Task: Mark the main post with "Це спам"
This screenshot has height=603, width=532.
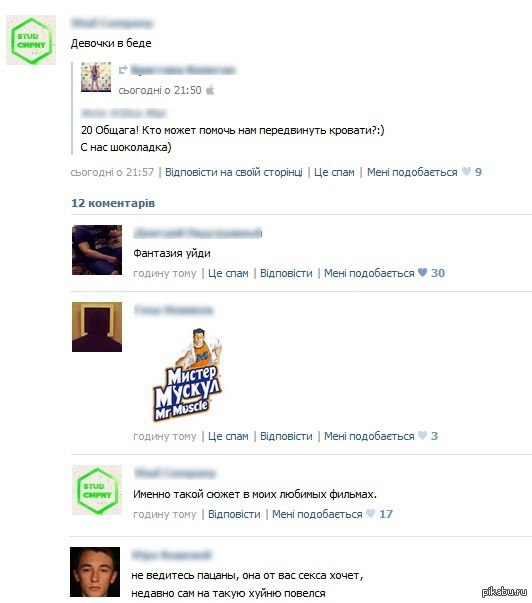Action: point(334,172)
